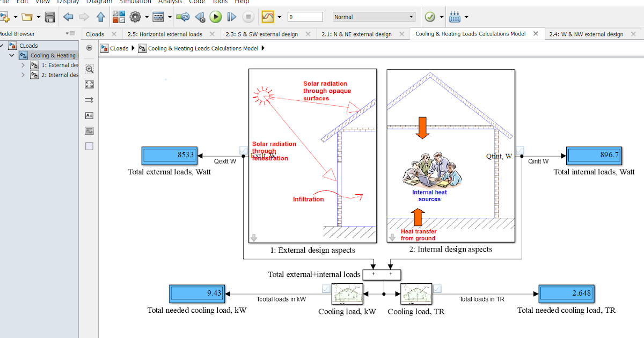Expand the '1: External des' tree node
This screenshot has height=338, width=644.
coord(24,65)
